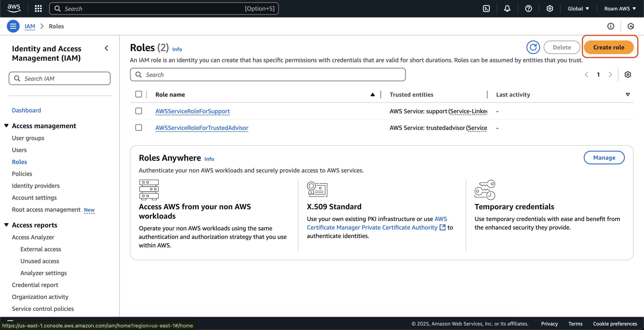Open Root access management in the sidebar
The width and height of the screenshot is (644, 330).
46,209
